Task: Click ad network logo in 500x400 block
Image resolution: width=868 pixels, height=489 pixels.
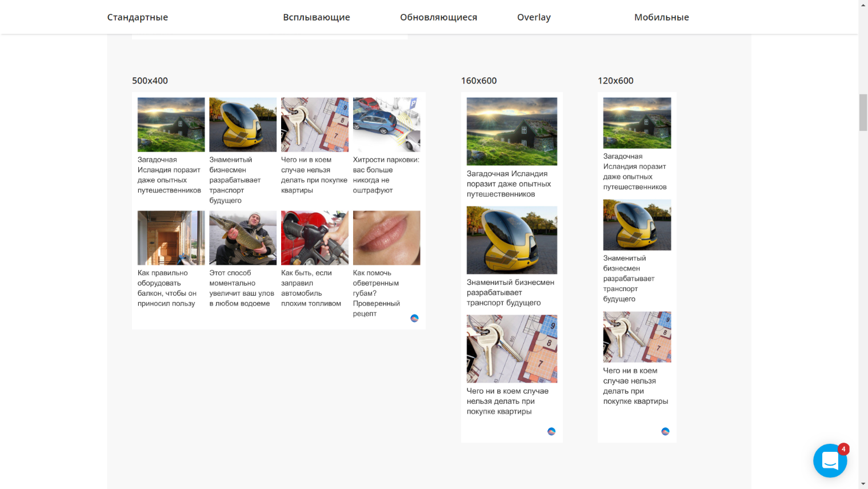Action: [414, 318]
